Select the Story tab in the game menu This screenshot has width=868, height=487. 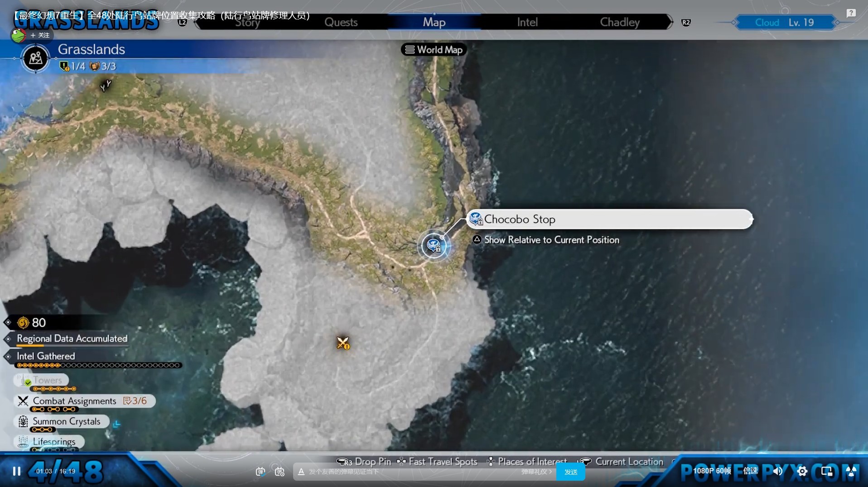click(247, 22)
